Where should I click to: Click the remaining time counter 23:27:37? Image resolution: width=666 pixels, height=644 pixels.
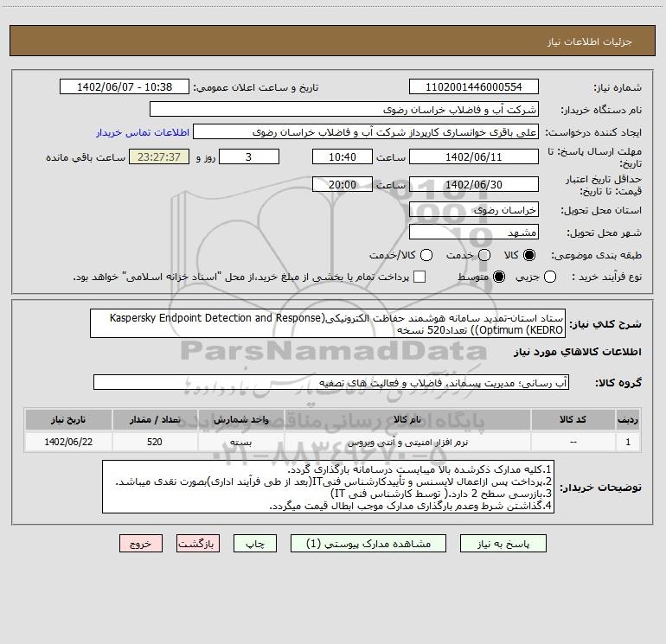pyautogui.click(x=159, y=156)
